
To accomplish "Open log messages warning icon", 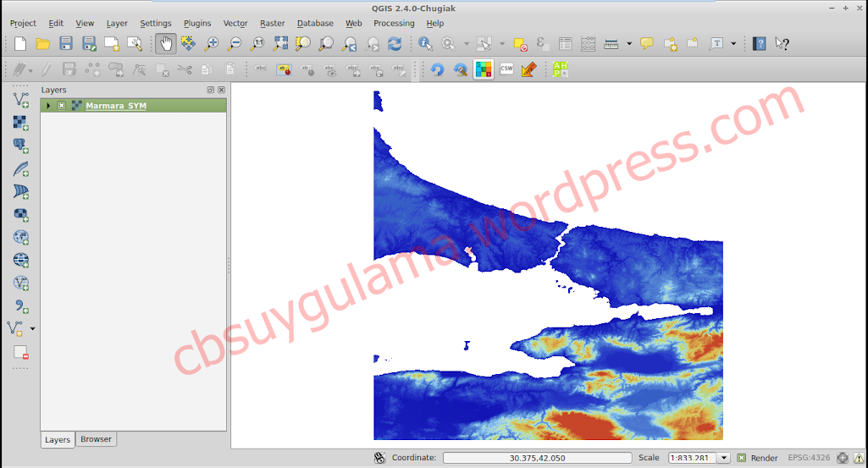I will pos(859,458).
